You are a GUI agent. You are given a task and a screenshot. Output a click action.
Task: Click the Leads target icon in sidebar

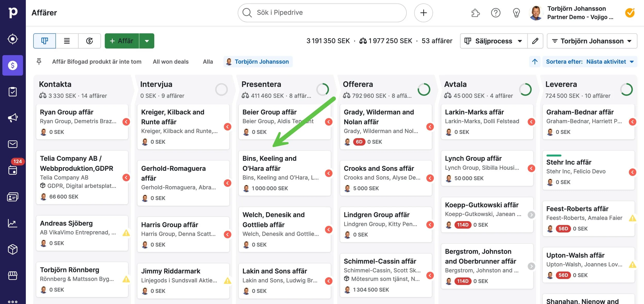point(13,39)
